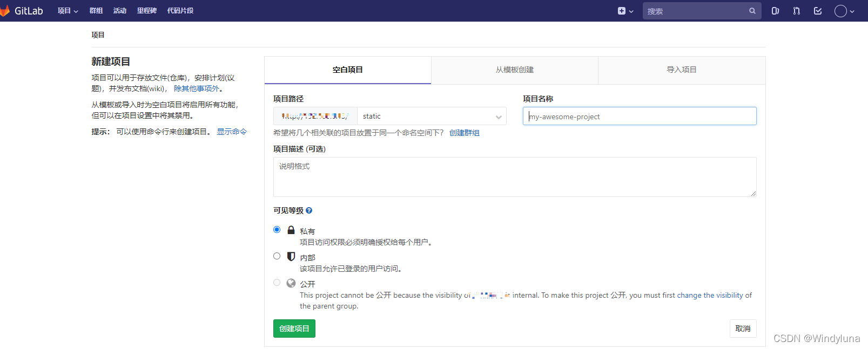Follow the 创建群组 link
868x349 pixels.
pos(465,133)
